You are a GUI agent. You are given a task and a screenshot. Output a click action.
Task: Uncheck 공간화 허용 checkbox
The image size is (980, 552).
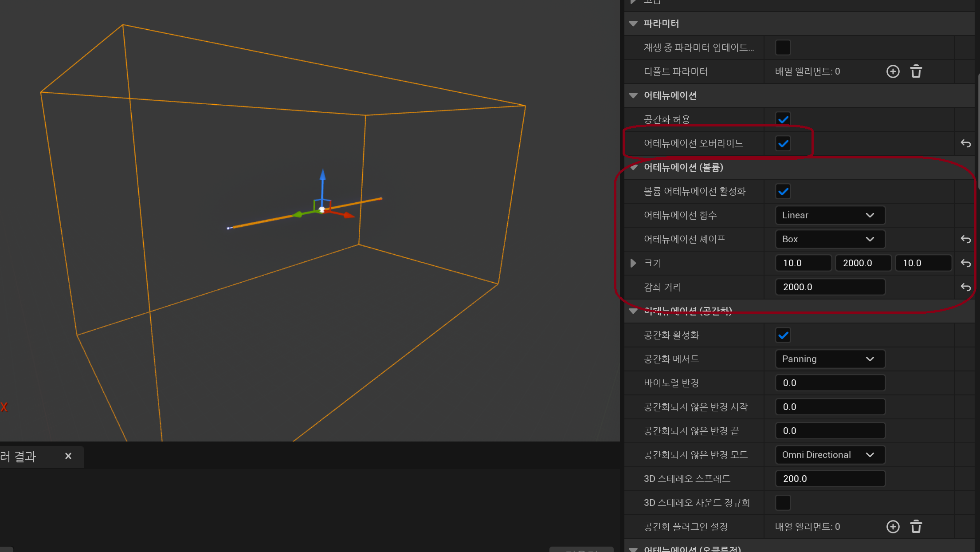(783, 119)
